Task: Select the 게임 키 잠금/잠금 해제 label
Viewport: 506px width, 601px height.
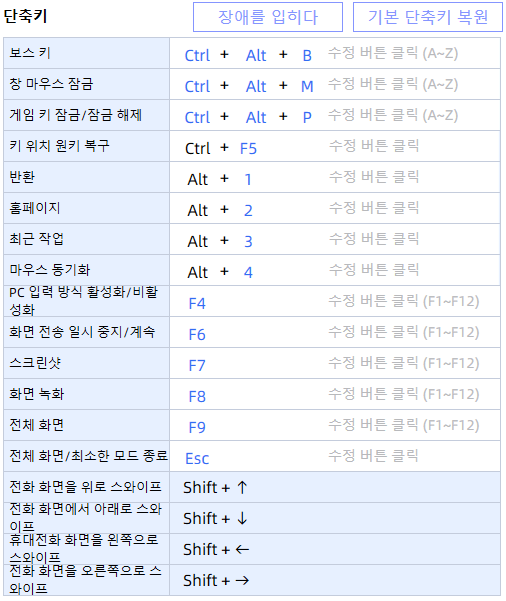Action: tap(76, 115)
